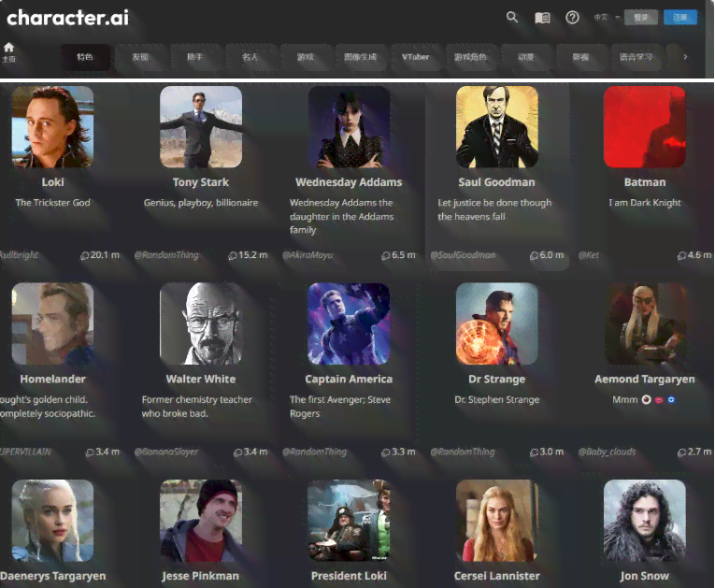Screen dimensions: 715x588
Task: Open the red Batman avatar
Action: (x=645, y=127)
